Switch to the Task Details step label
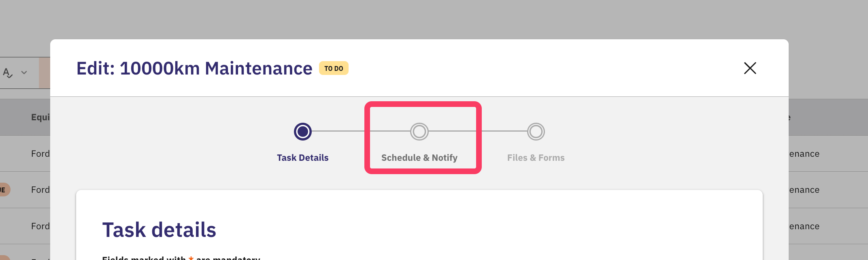The width and height of the screenshot is (868, 260). (x=303, y=158)
